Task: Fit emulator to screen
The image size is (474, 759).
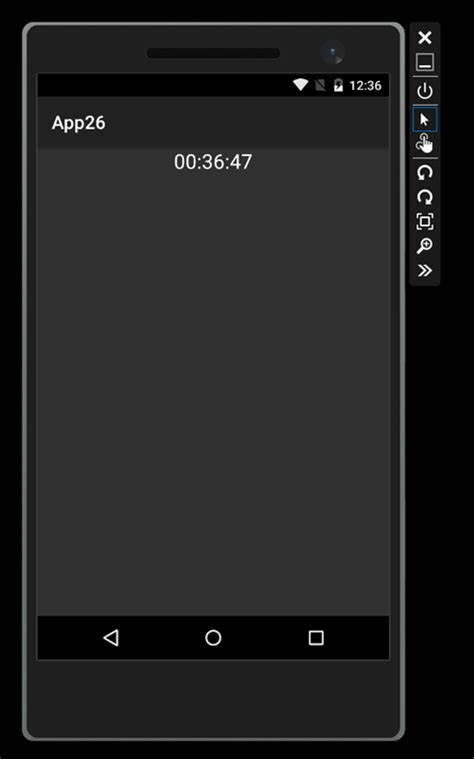Action: pyautogui.click(x=425, y=221)
